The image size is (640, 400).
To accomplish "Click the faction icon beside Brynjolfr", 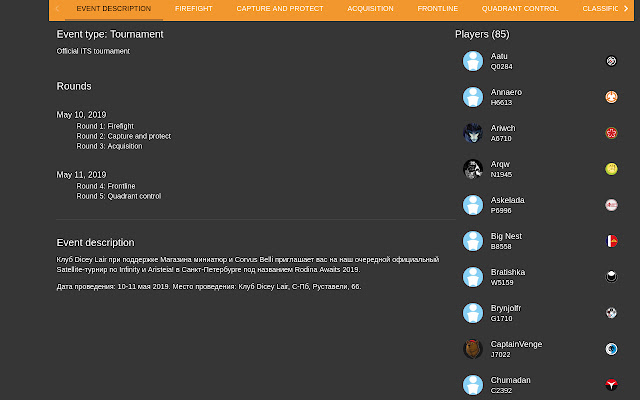I will (x=611, y=313).
